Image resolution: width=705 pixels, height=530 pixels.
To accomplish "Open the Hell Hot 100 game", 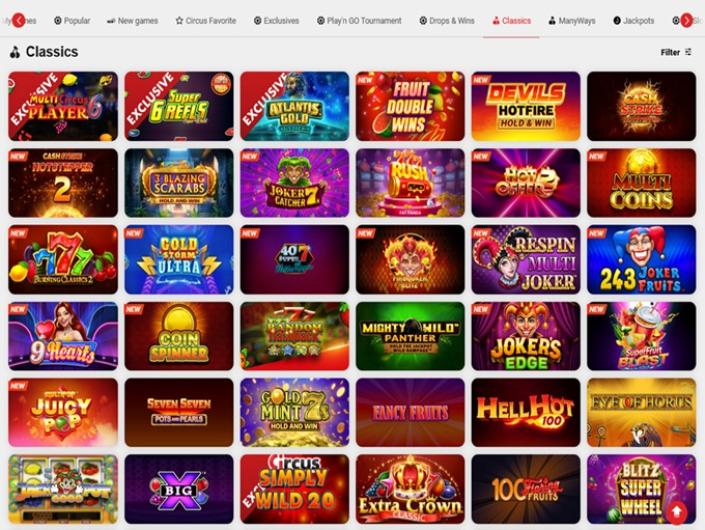I will pos(526,412).
